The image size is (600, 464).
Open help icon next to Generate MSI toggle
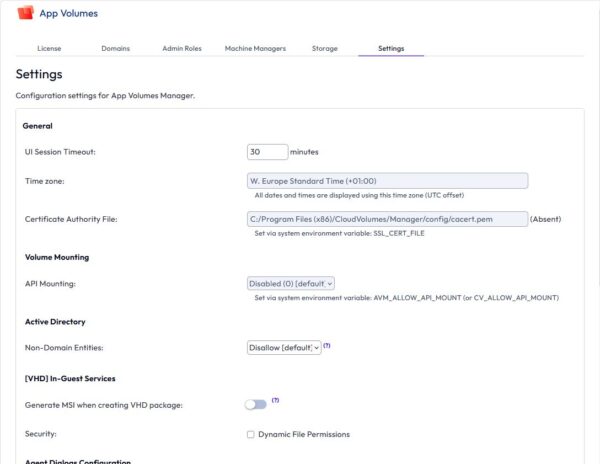click(275, 400)
